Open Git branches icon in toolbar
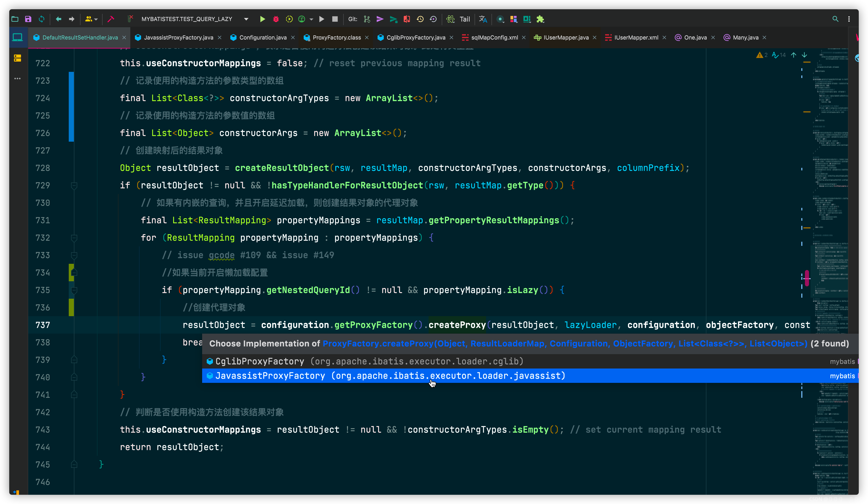868x504 pixels. [367, 19]
